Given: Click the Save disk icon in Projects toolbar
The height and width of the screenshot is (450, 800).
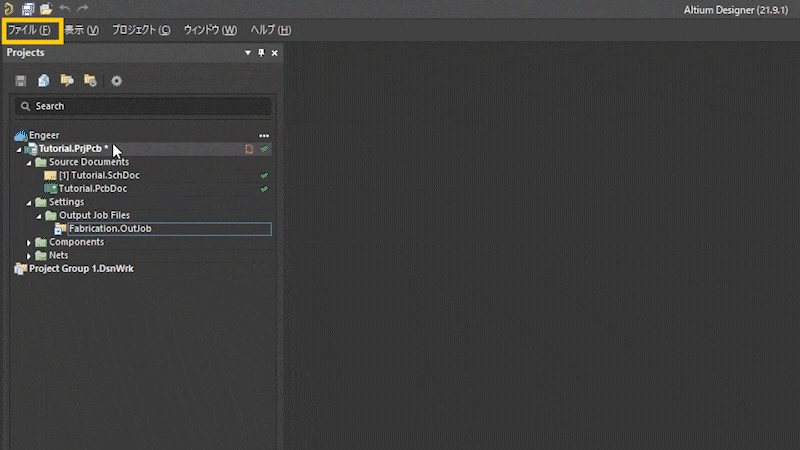Looking at the screenshot, I should pos(20,81).
